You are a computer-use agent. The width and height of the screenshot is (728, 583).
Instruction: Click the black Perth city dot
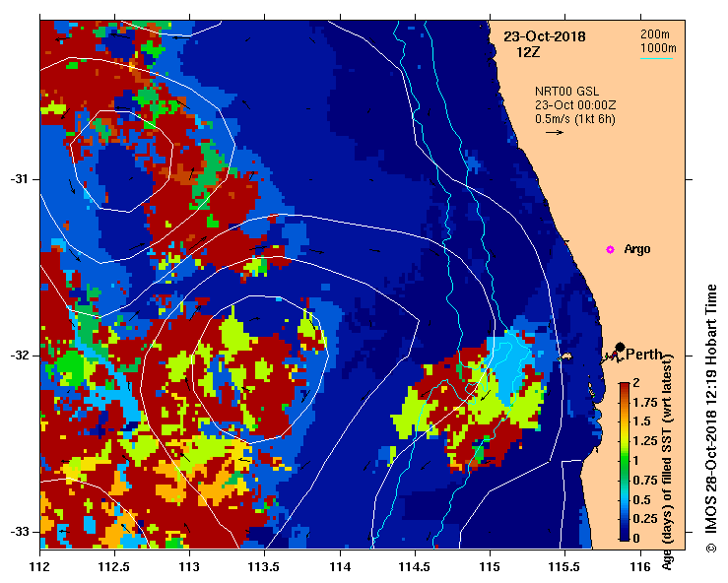pyautogui.click(x=620, y=348)
